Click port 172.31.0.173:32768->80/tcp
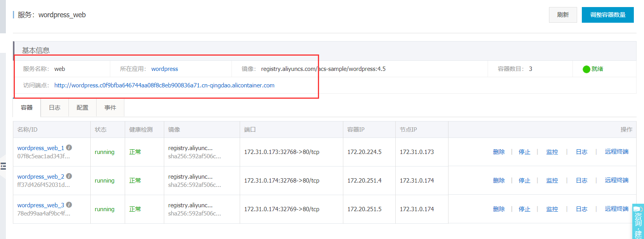This screenshot has width=644, height=239. [x=282, y=152]
